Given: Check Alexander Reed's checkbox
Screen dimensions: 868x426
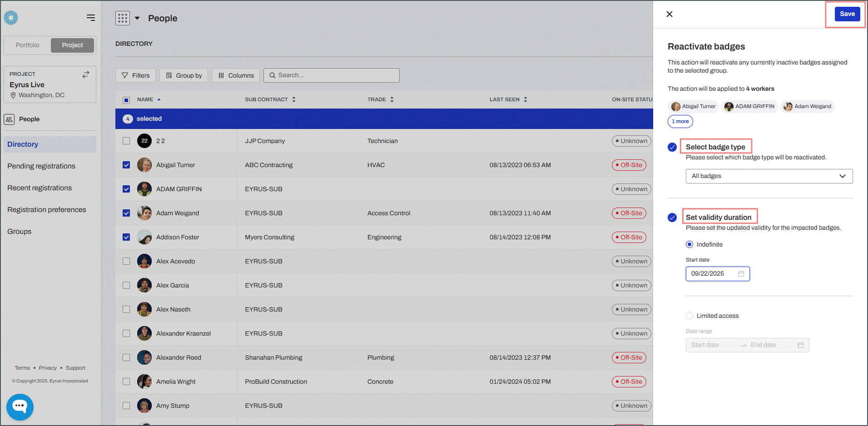Looking at the screenshot, I should [x=126, y=357].
